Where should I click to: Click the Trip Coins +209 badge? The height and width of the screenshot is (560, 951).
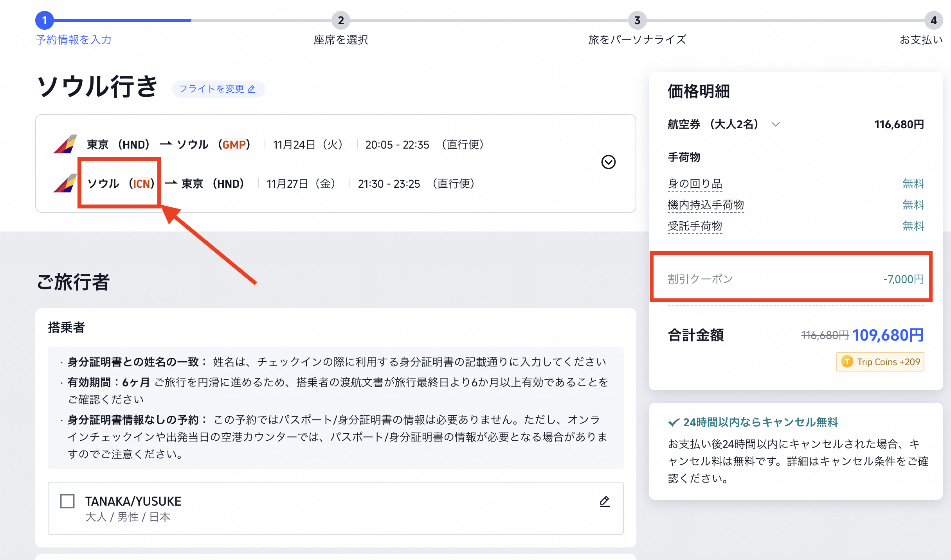(x=880, y=362)
